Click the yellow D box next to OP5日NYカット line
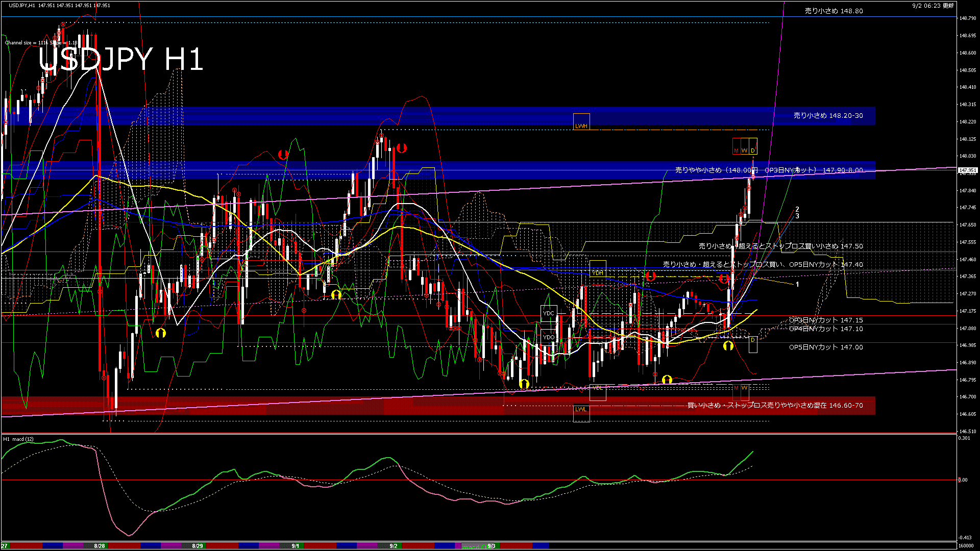This screenshot has height=551, width=980. point(753,344)
